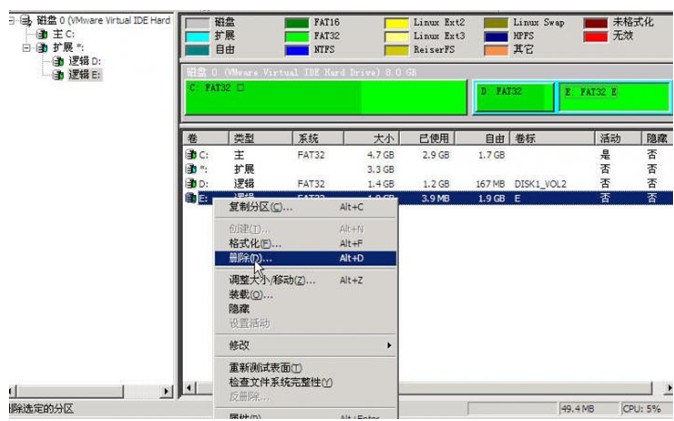The width and height of the screenshot is (674, 421).
Task: Select E: FAT32 block in disk map
Action: (x=615, y=98)
